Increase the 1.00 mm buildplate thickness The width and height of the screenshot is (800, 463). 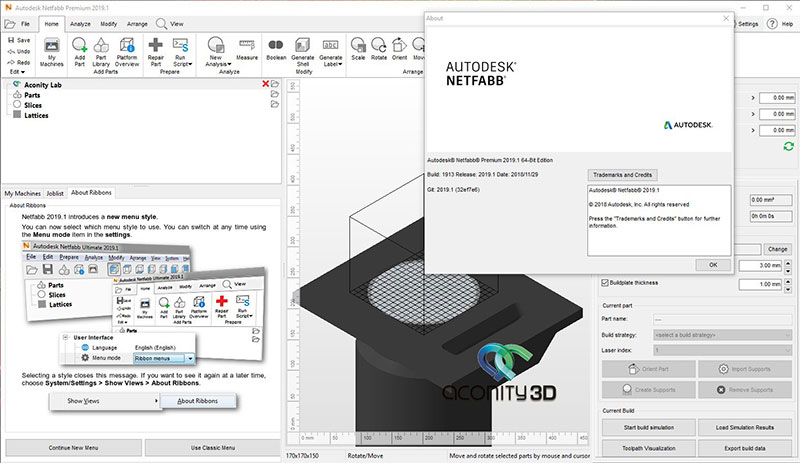[788, 281]
